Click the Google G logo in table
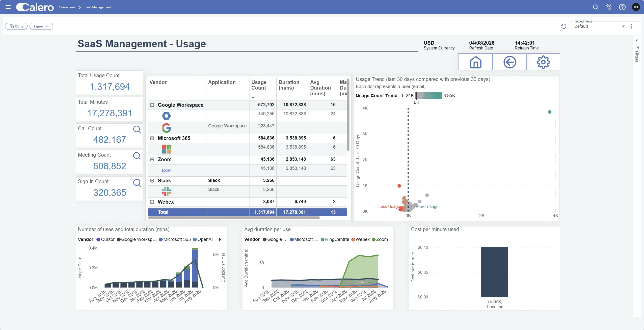The width and height of the screenshot is (644, 330). tap(166, 128)
